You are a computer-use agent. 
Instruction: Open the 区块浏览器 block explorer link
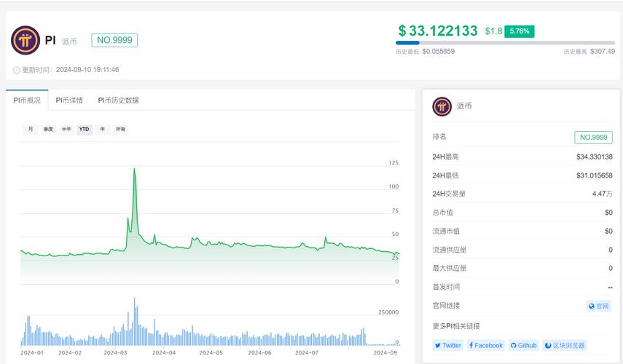point(564,345)
